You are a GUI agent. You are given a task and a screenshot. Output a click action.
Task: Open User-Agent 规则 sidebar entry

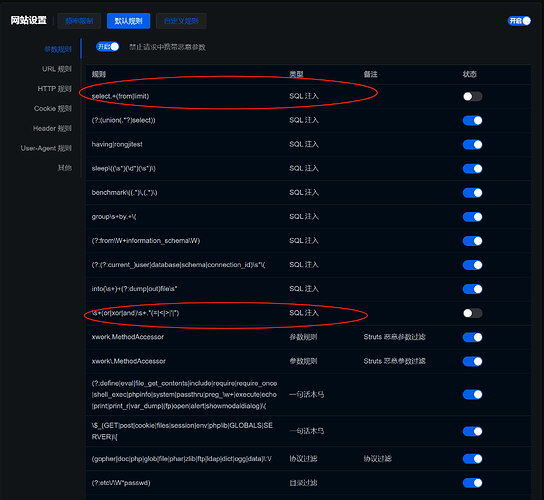coord(46,148)
